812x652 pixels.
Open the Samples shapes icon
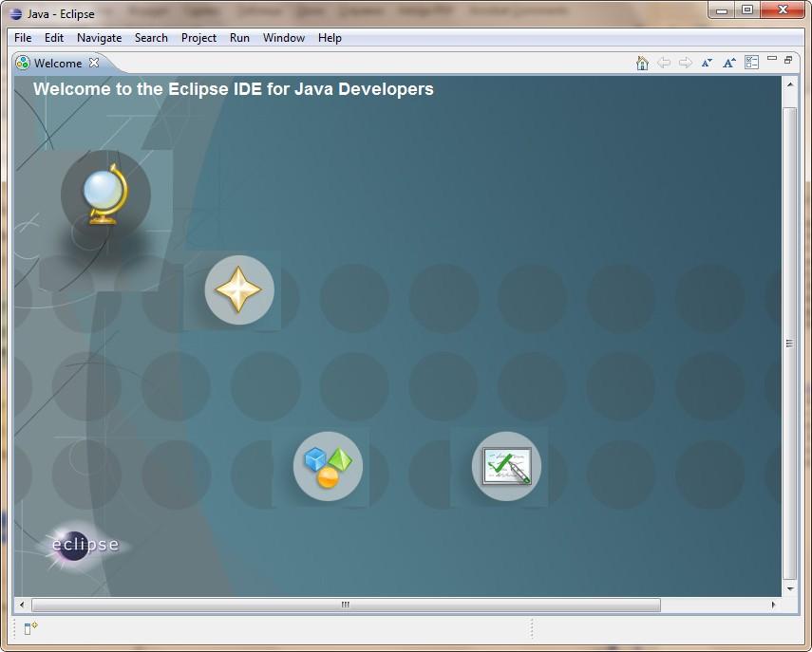point(328,466)
